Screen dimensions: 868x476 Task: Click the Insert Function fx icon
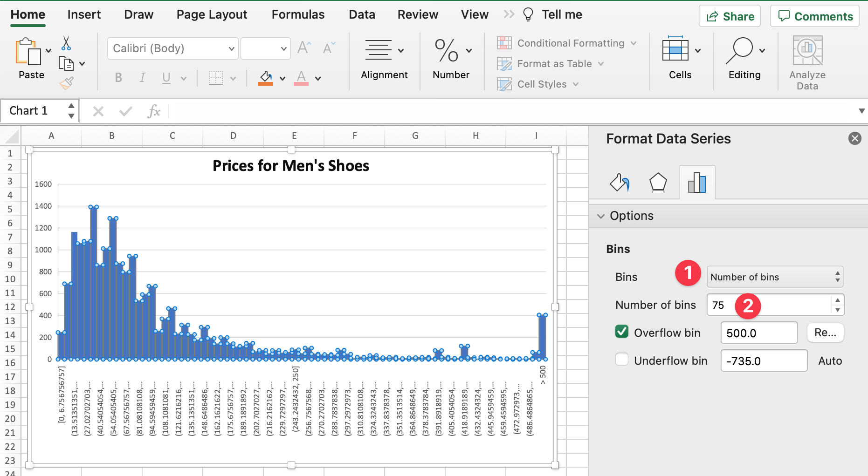pos(153,111)
